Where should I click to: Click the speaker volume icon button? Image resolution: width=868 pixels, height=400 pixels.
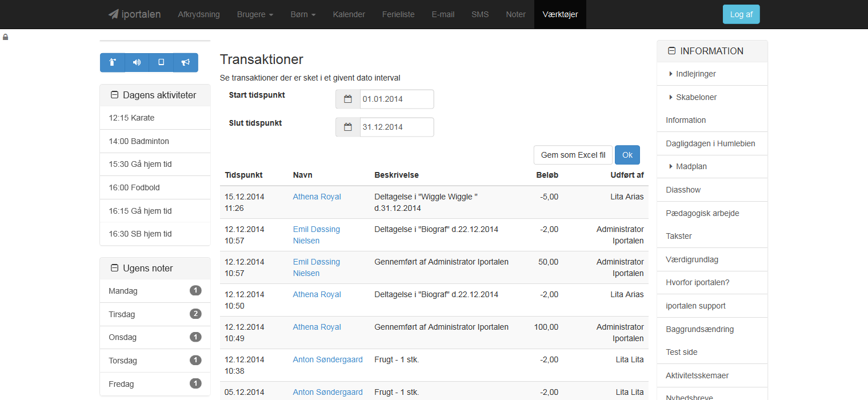tap(137, 62)
